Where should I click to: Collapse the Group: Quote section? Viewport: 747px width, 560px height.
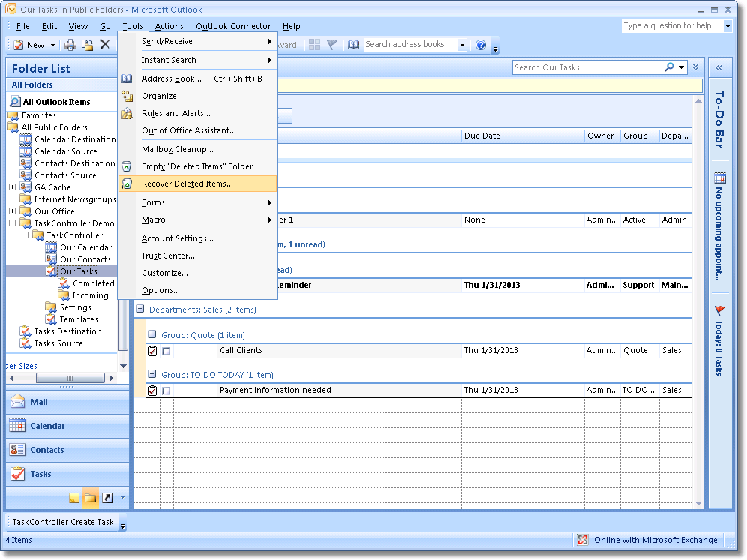(x=152, y=335)
